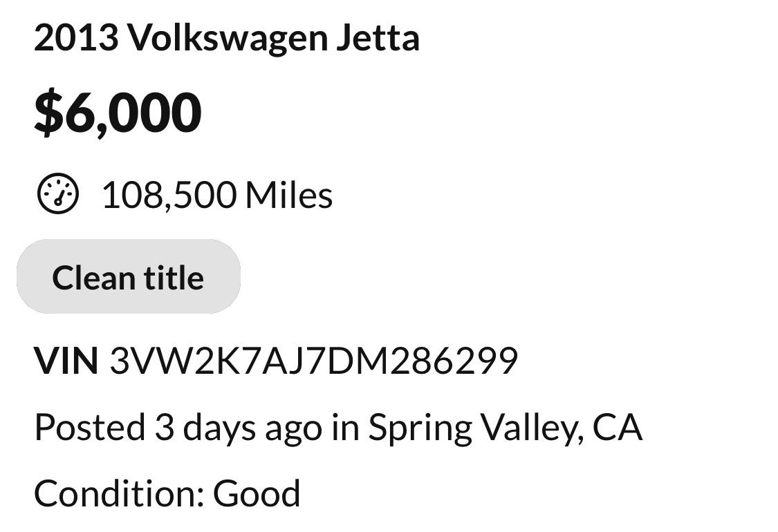
Task: Click the bold VIN label
Action: coord(66,361)
